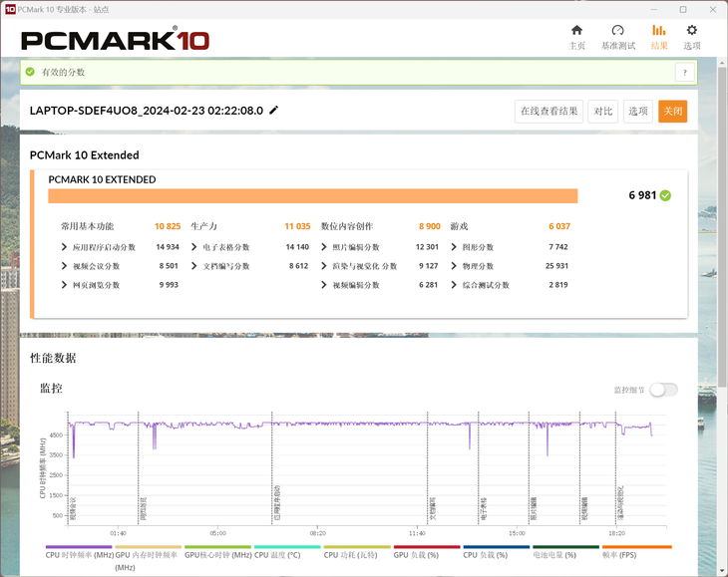This screenshot has height=577, width=728.
Task: Minimize the PCMark 10 window
Action: pyautogui.click(x=654, y=9)
